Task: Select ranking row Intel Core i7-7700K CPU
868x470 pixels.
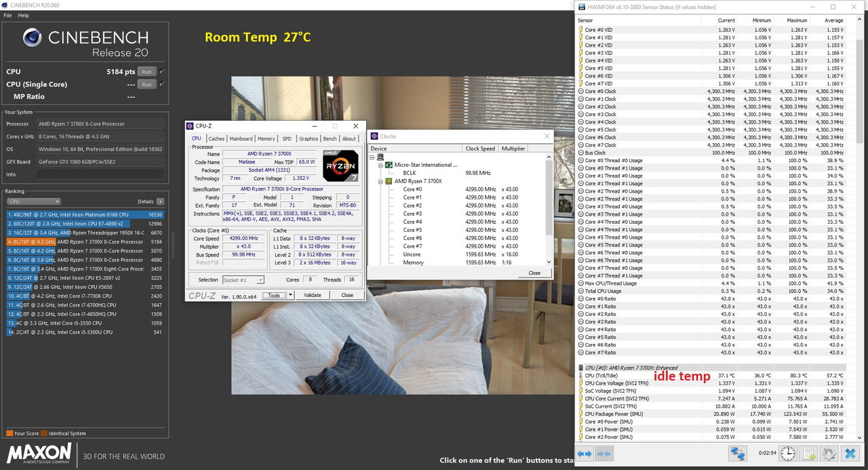Action: point(85,296)
